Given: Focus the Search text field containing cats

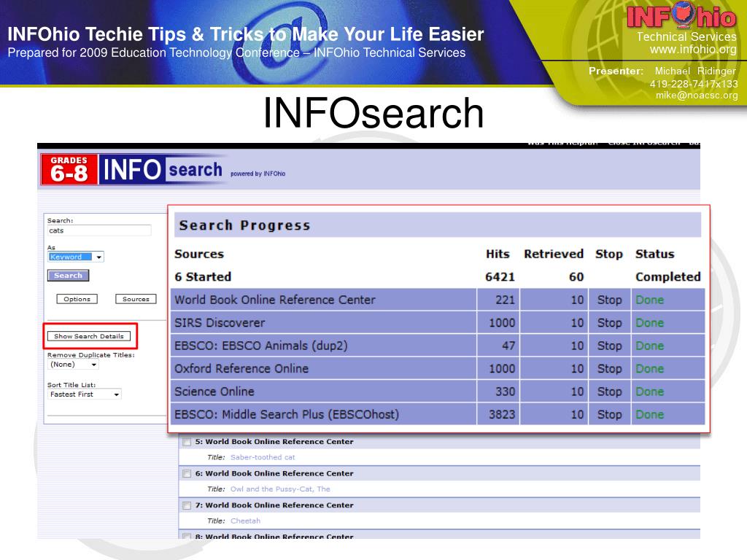Looking at the screenshot, I should 99,230.
